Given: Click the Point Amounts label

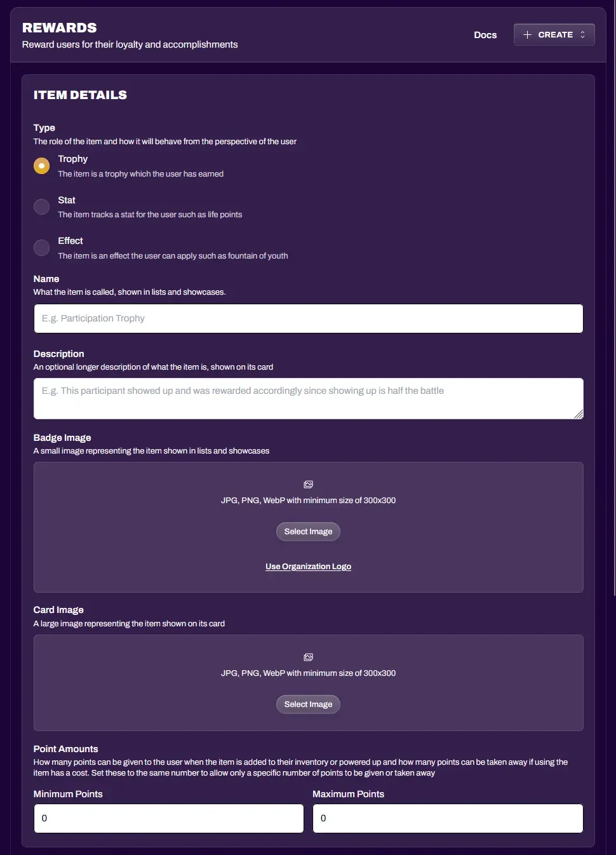Looking at the screenshot, I should coord(65,749).
